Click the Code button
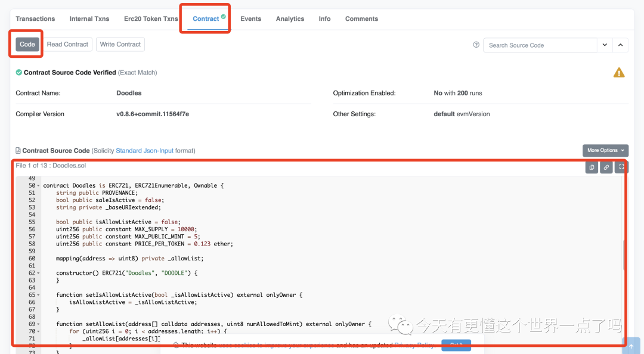 [x=27, y=44]
